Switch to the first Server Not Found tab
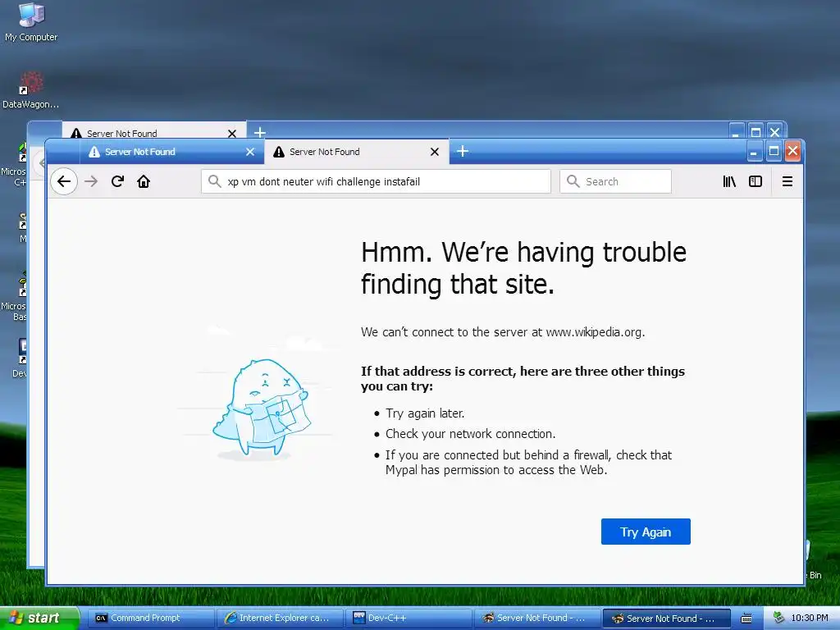Image resolution: width=840 pixels, height=630 pixels. tap(171, 152)
